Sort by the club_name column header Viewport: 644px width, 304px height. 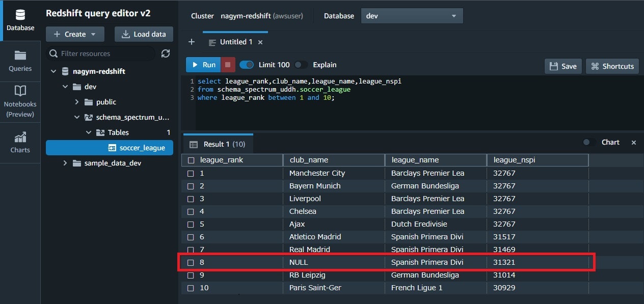(334, 160)
